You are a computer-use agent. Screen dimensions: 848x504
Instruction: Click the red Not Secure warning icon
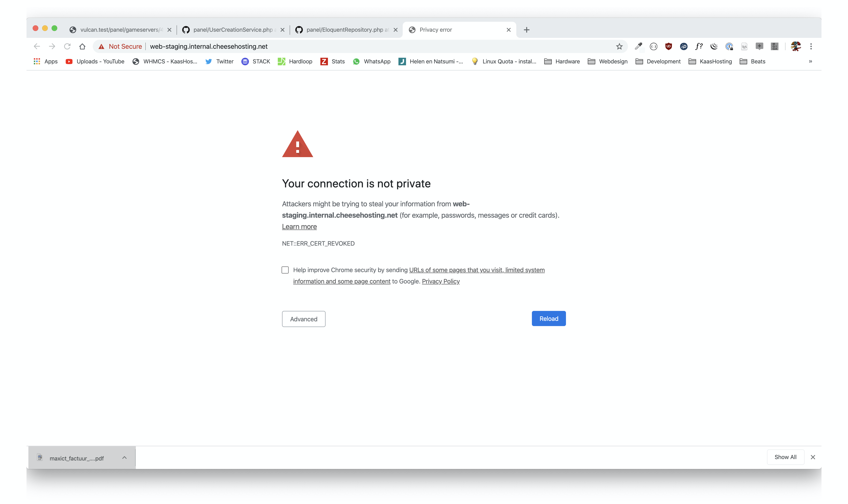point(102,47)
